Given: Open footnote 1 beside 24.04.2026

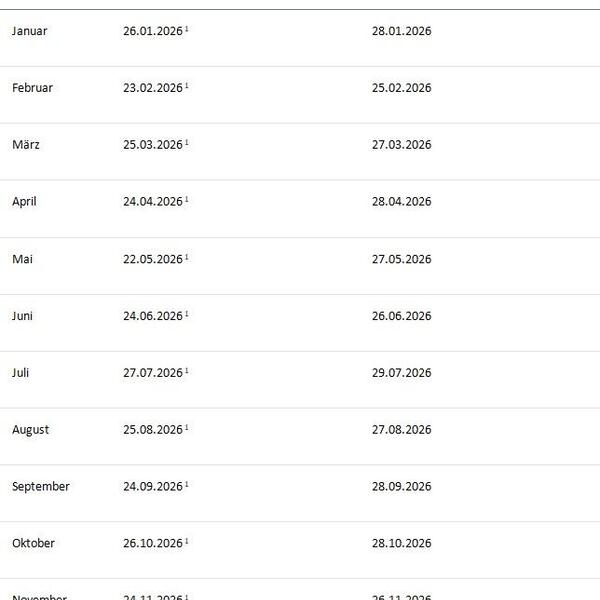Looking at the screenshot, I should [x=187, y=200].
